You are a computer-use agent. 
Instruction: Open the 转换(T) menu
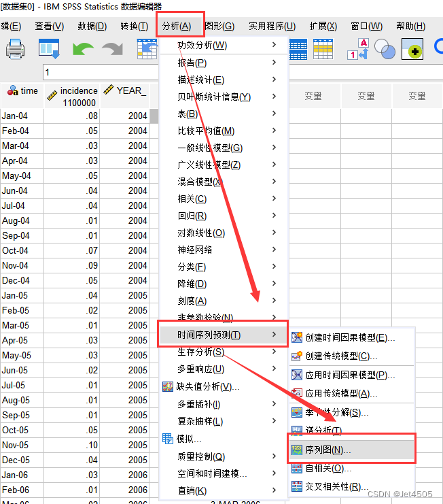(134, 26)
